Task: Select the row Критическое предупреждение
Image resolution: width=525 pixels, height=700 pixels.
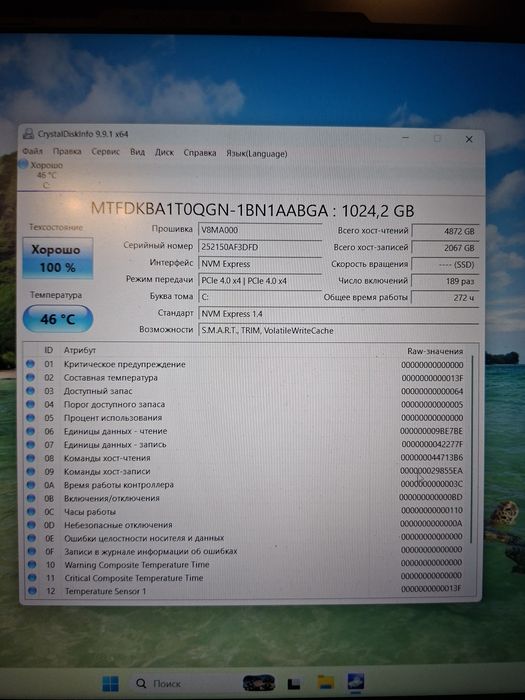Action: (x=245, y=364)
